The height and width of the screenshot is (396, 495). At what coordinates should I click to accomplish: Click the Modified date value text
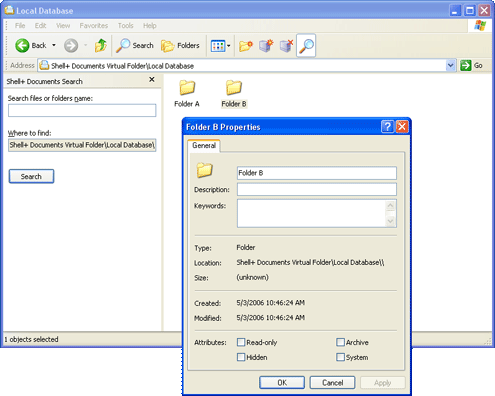271,318
